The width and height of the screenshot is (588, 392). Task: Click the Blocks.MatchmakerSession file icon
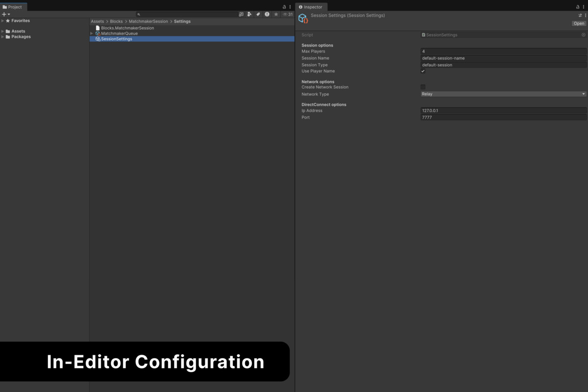tap(98, 28)
